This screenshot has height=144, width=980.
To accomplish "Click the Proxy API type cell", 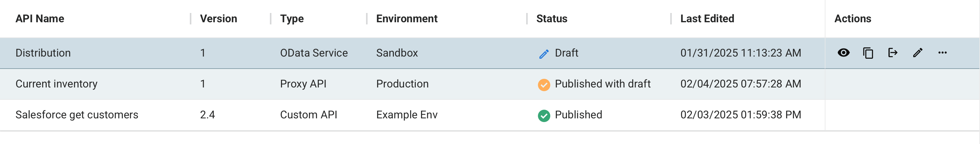I will 303,84.
